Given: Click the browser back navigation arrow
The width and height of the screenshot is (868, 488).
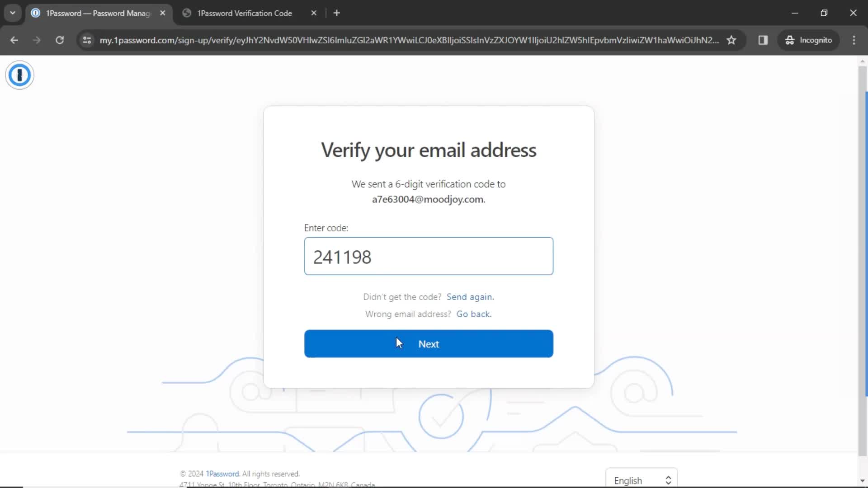Looking at the screenshot, I should coord(14,40).
